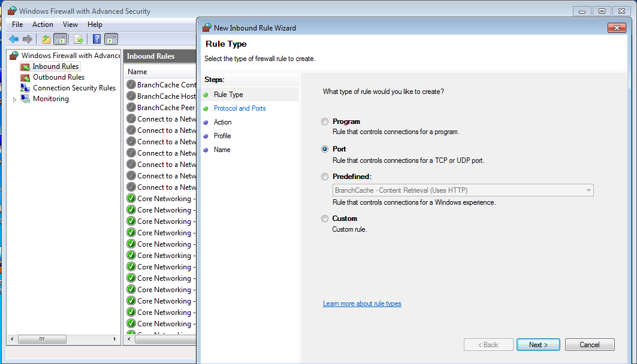Image resolution: width=637 pixels, height=364 pixels.
Task: Toggle the Show/Hide Console Tree icon
Action: click(60, 40)
